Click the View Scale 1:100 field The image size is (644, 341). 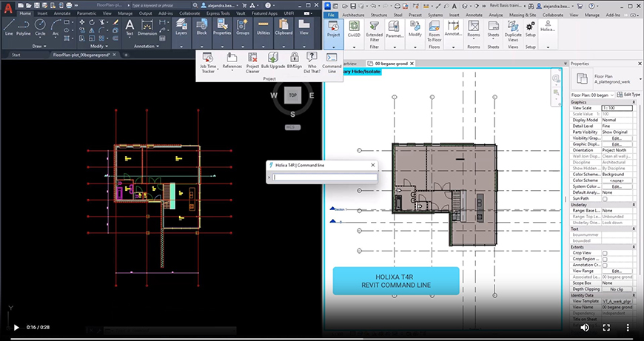pyautogui.click(x=617, y=108)
